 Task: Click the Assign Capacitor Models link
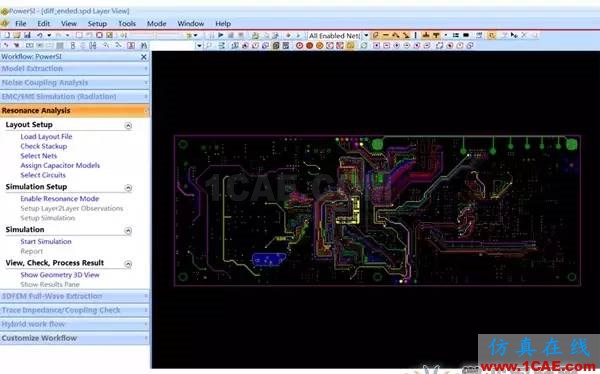[x=60, y=165]
